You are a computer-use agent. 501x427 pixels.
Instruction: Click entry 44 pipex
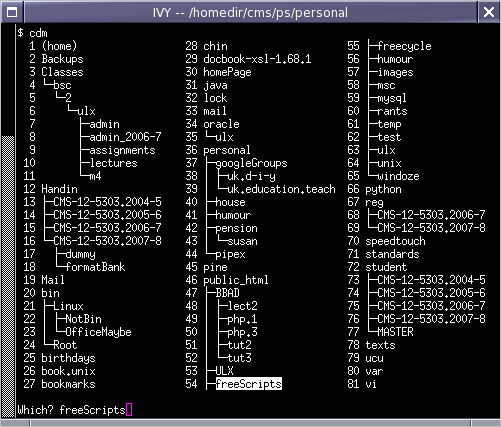pyautogui.click(x=230, y=254)
